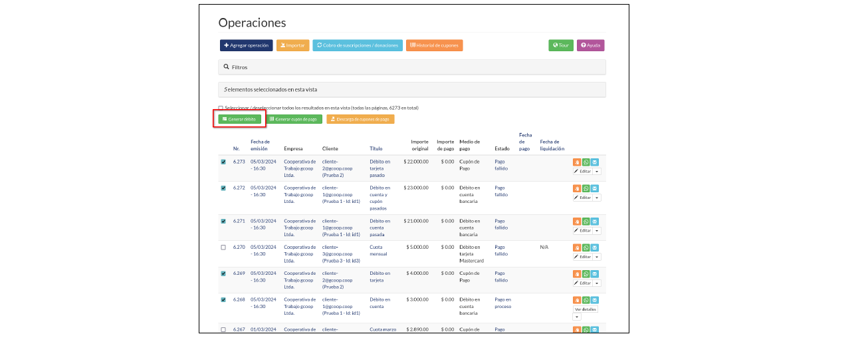868x344 pixels.
Task: Click the mail icon in row 6.269
Action: pyautogui.click(x=595, y=273)
